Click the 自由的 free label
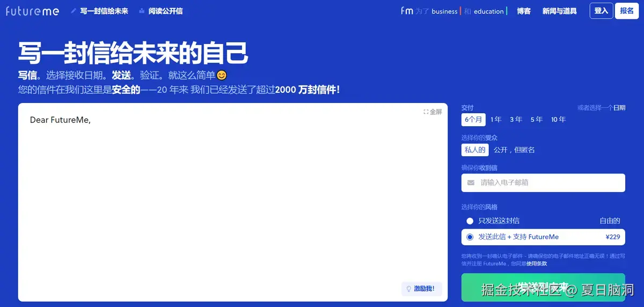This screenshot has height=307, width=644. click(610, 221)
